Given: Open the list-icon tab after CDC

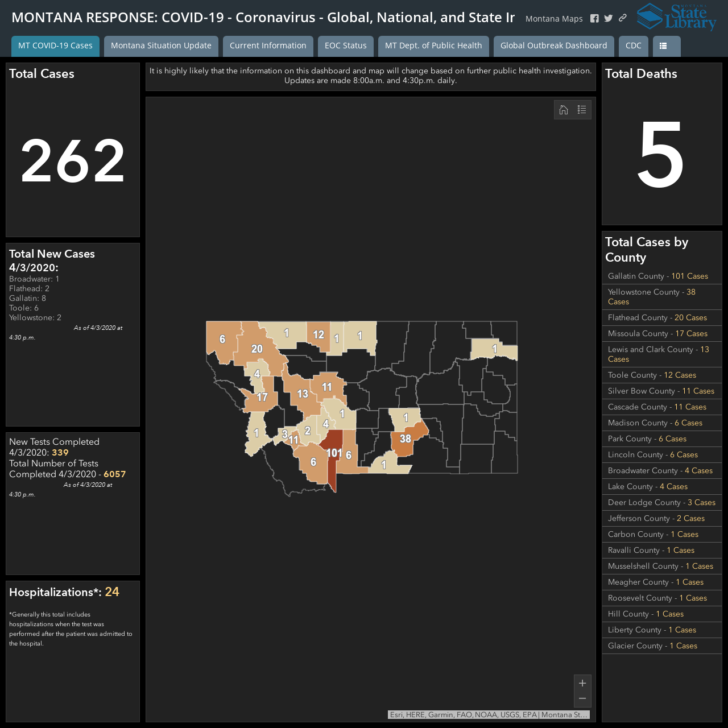Looking at the screenshot, I should pyautogui.click(x=667, y=46).
